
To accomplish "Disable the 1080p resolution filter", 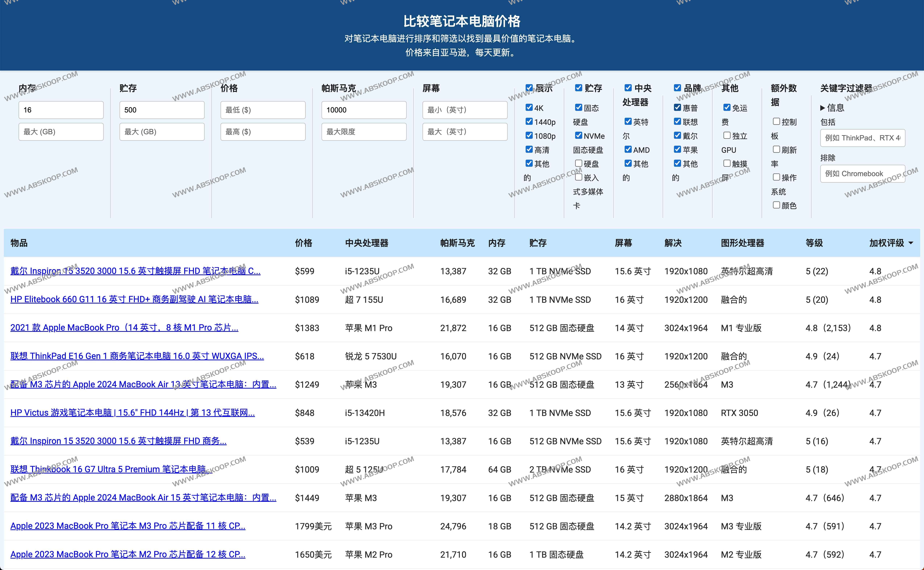I will pyautogui.click(x=529, y=135).
